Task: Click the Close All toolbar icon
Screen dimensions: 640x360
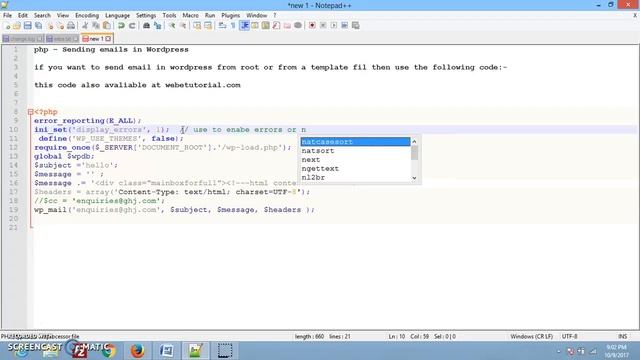Action: (x=60, y=26)
